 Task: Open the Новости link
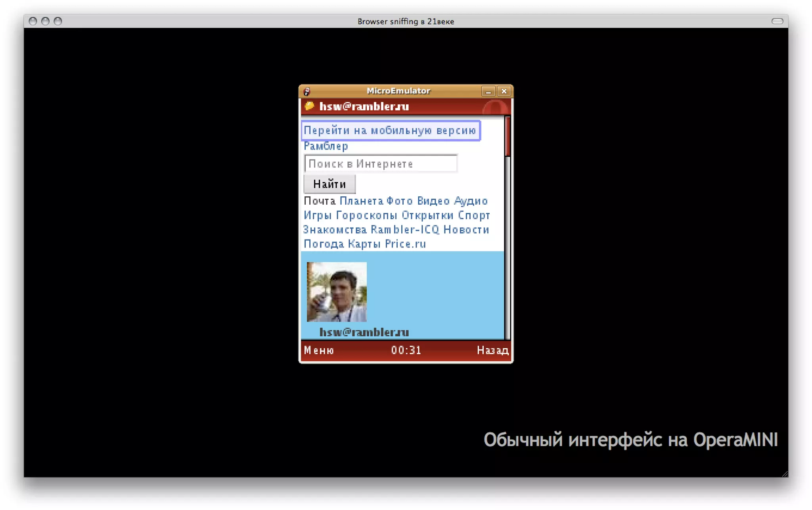pos(466,230)
